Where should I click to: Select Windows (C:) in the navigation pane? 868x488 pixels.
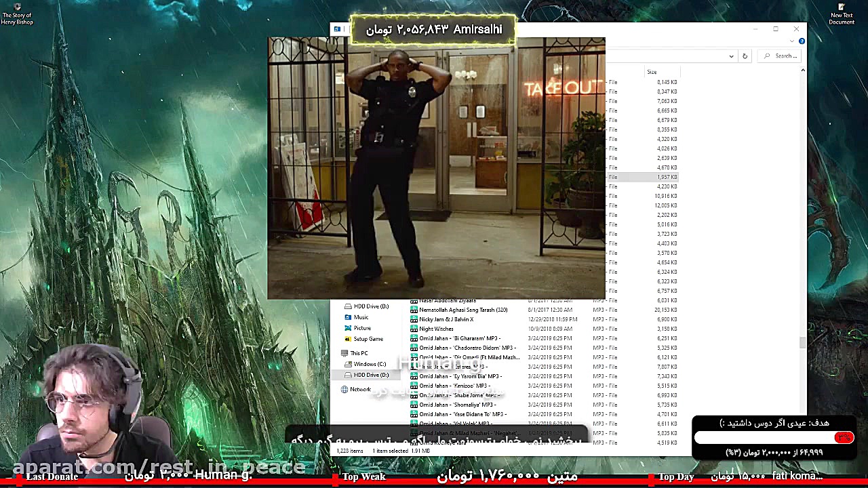point(370,364)
